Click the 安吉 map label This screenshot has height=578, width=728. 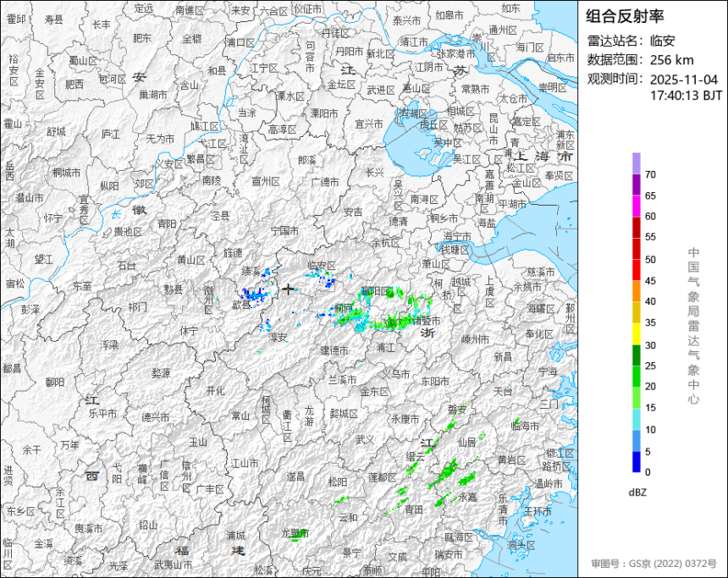click(x=353, y=212)
